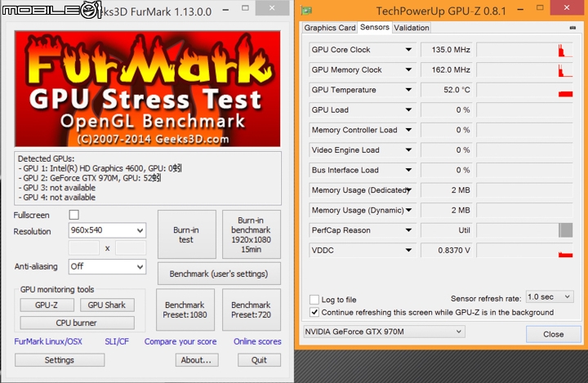Image resolution: width=588 pixels, height=383 pixels.
Task: Quit FurMark
Action: [x=259, y=360]
